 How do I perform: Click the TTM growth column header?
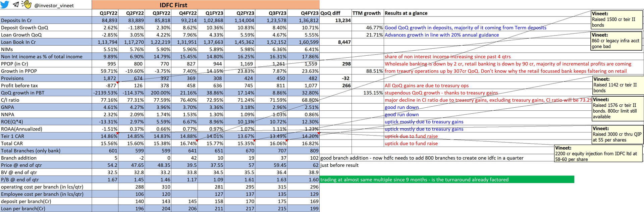366,13
